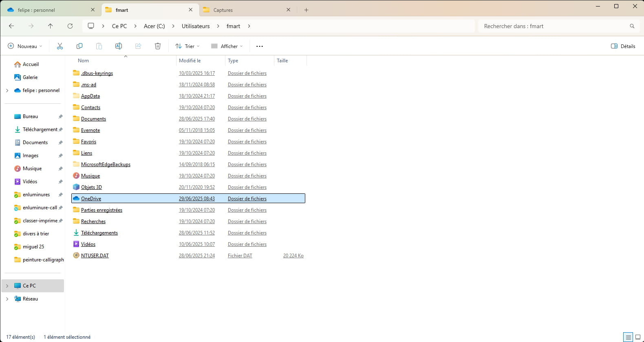Select the OneDrive cloud folder icon
Image resolution: width=644 pixels, height=342 pixels.
[76, 198]
